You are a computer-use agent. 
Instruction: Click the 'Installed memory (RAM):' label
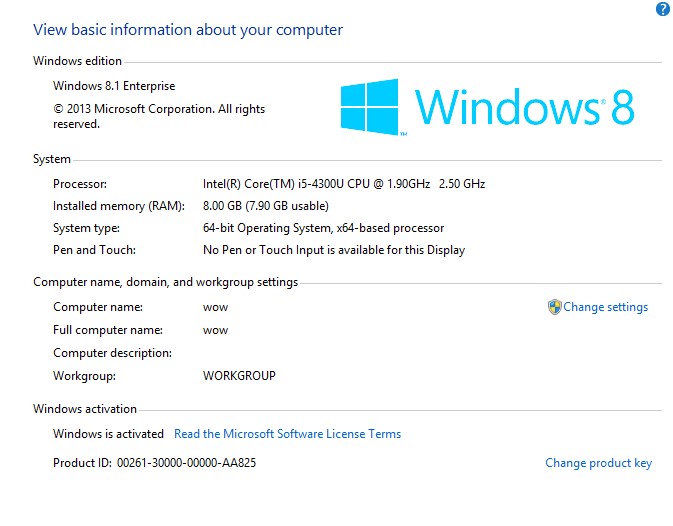pos(119,206)
